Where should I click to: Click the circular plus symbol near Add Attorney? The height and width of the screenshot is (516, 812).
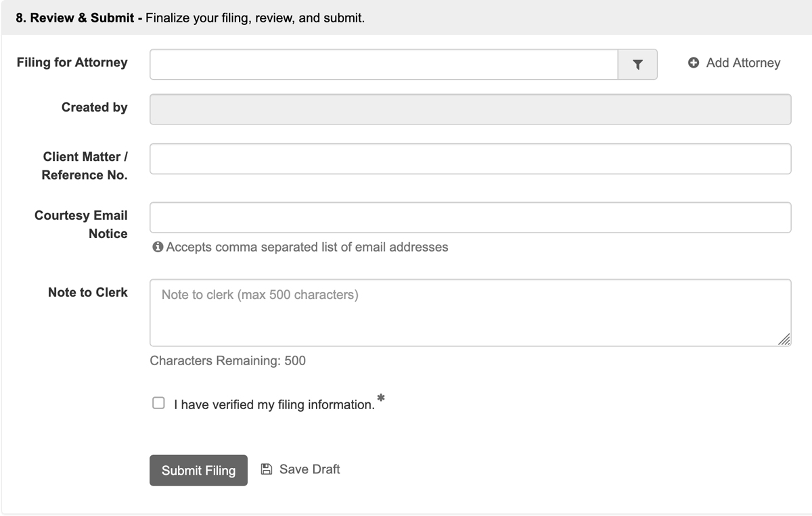pos(693,62)
